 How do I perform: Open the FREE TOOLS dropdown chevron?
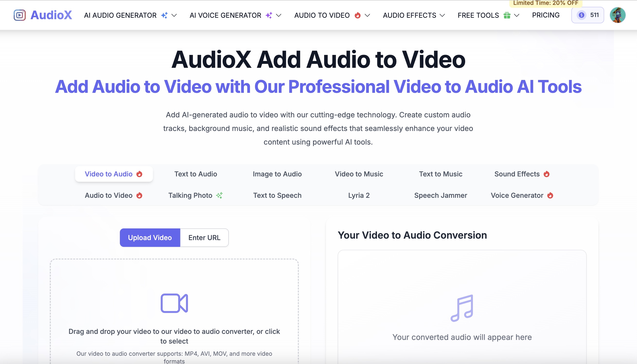pyautogui.click(x=517, y=16)
